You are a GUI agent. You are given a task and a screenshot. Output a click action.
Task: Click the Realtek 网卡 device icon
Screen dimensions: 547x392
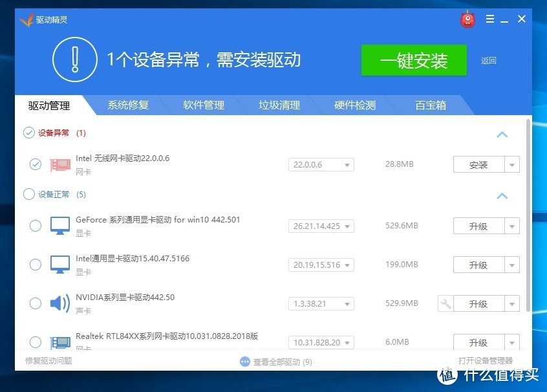pyautogui.click(x=59, y=342)
